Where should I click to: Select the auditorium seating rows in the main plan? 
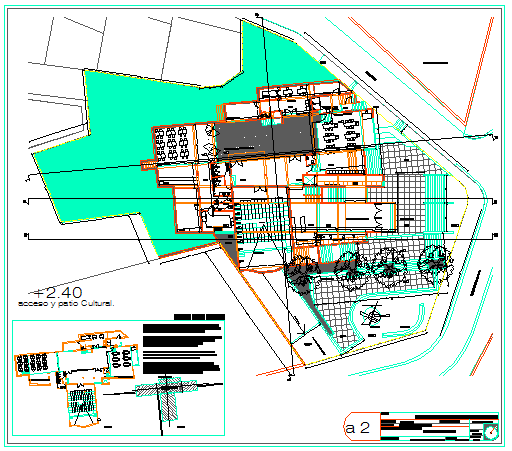click(x=263, y=221)
